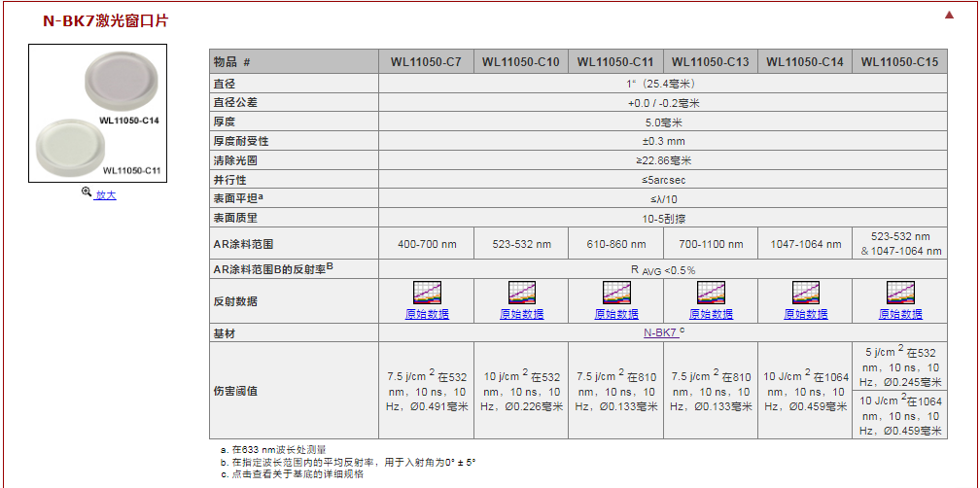Open the reflectance plot icon under WL11050-C13
The image size is (980, 488).
pyautogui.click(x=711, y=293)
